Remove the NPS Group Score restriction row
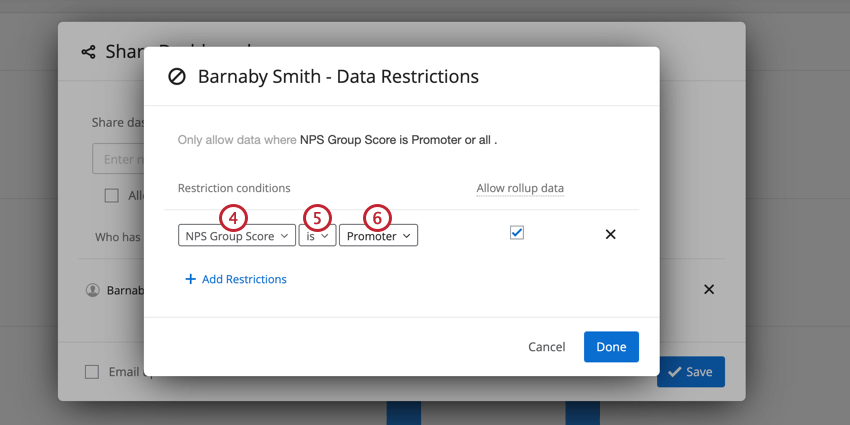Image resolution: width=850 pixels, height=425 pixels. tap(610, 235)
